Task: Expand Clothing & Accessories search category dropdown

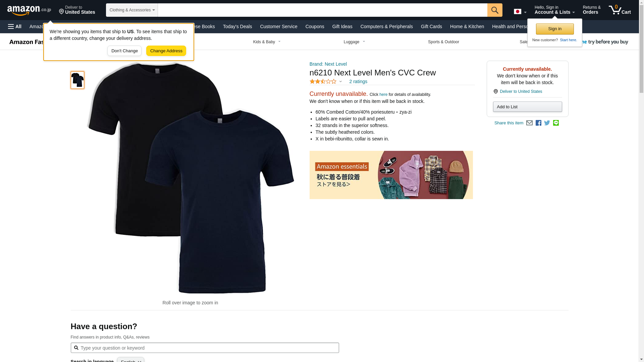Action: [132, 10]
